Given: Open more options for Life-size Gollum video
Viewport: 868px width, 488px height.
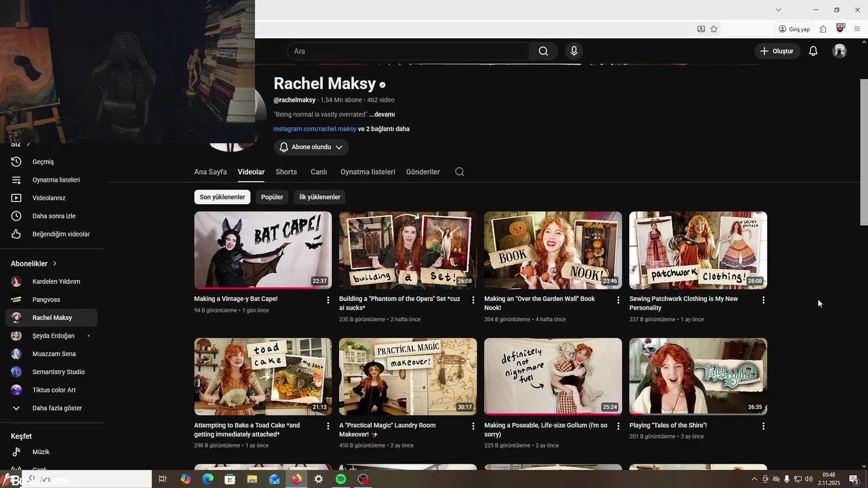Looking at the screenshot, I should pos(618,426).
